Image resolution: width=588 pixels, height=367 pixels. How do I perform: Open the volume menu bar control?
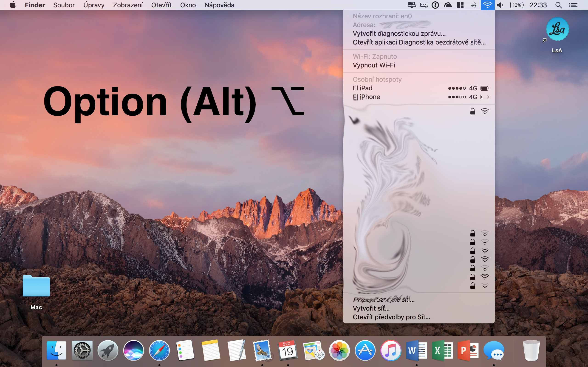click(x=500, y=5)
